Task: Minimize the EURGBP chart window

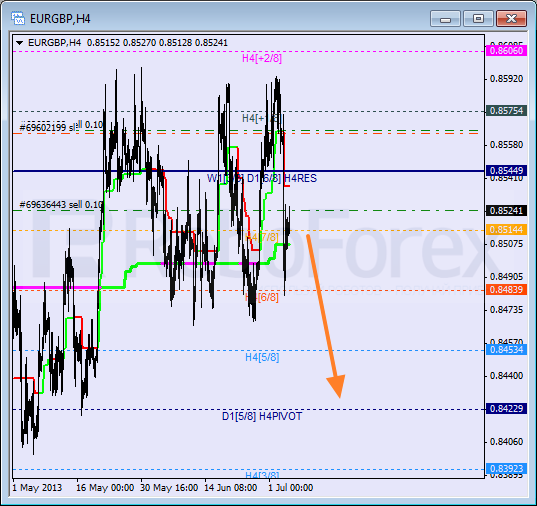Action: click(x=445, y=18)
